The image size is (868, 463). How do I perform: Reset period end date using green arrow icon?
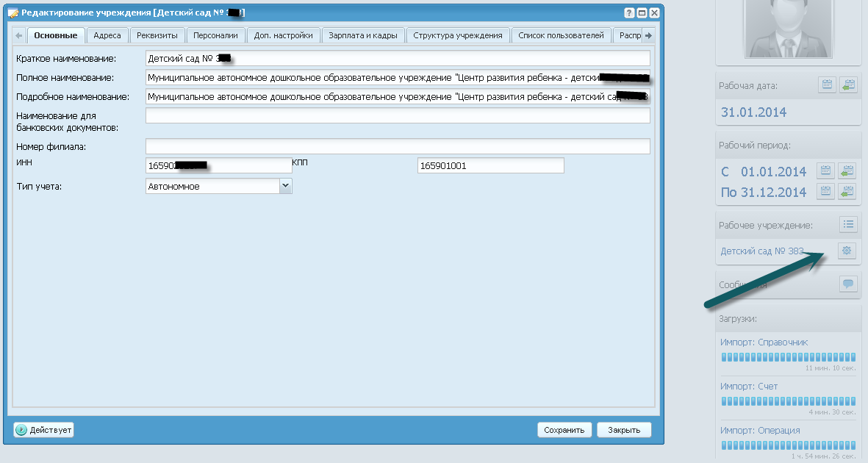click(x=848, y=192)
